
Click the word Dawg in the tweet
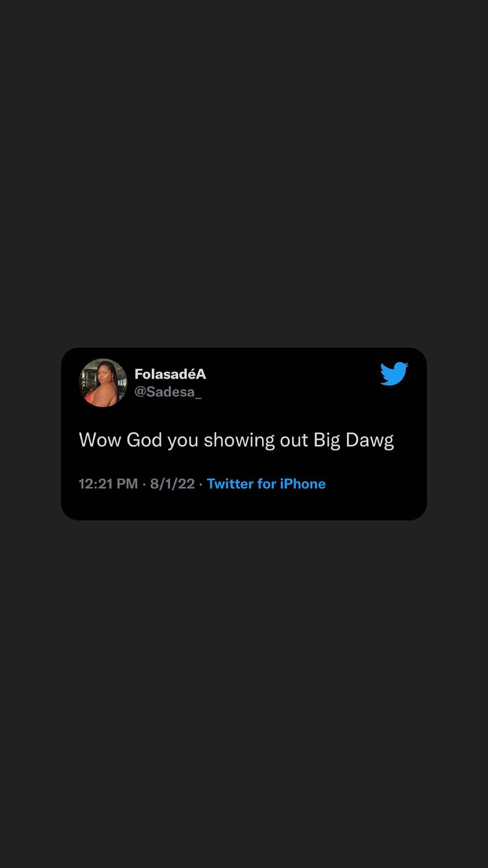(370, 441)
